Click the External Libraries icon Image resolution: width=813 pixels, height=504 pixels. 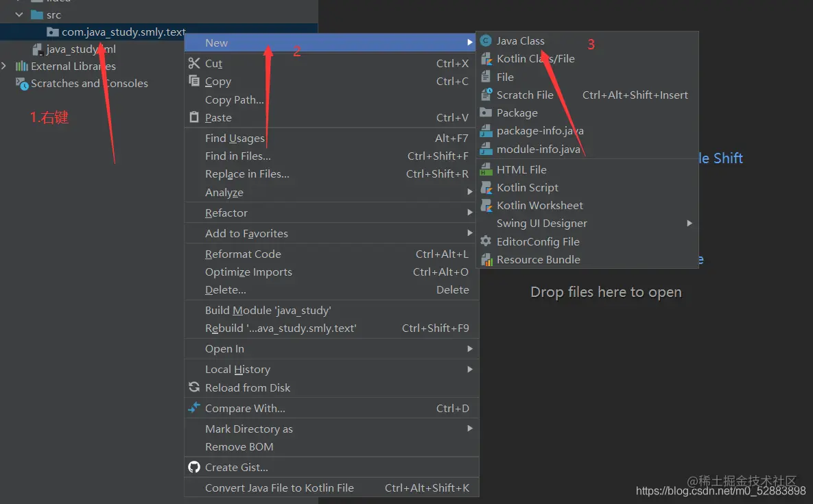(22, 67)
